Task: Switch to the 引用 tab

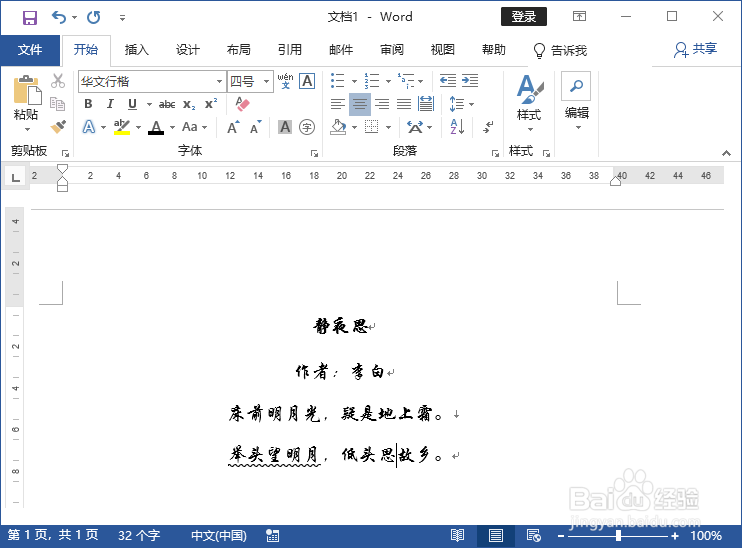Action: (x=290, y=50)
